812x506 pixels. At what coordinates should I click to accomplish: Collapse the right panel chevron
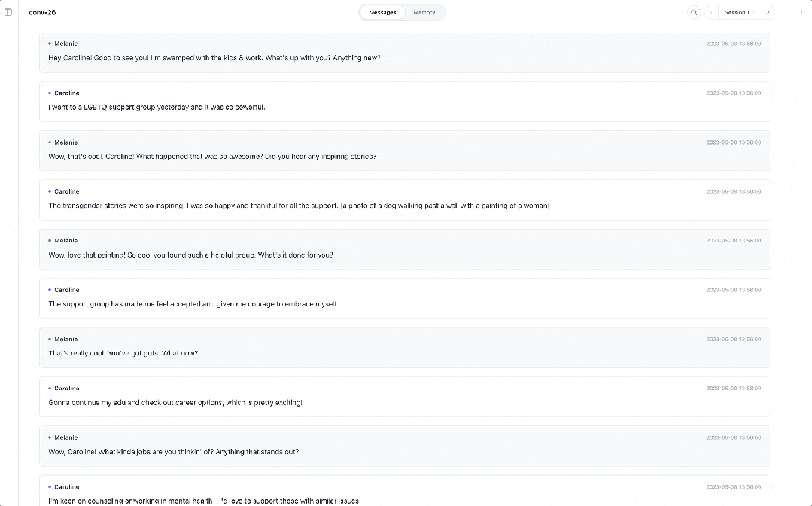801,12
